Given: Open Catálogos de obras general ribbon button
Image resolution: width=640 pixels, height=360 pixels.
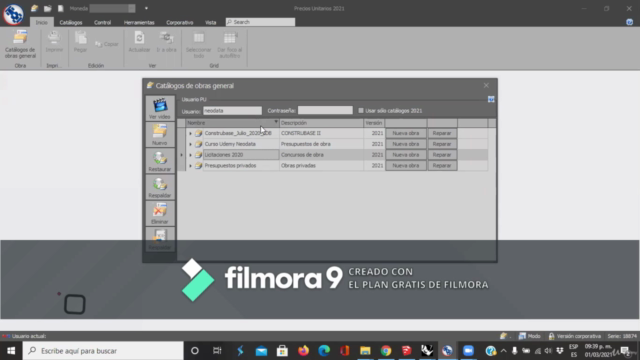Looking at the screenshot, I should [x=20, y=44].
